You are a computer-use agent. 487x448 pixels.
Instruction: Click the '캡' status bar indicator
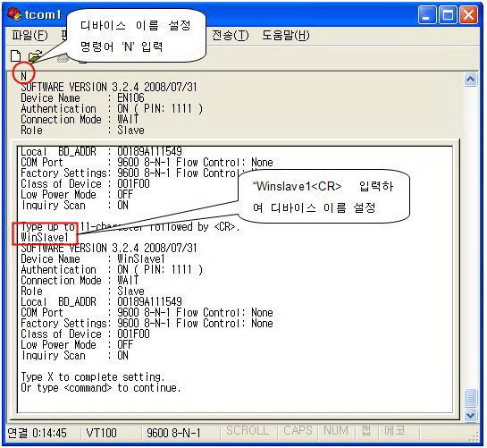coord(365,431)
